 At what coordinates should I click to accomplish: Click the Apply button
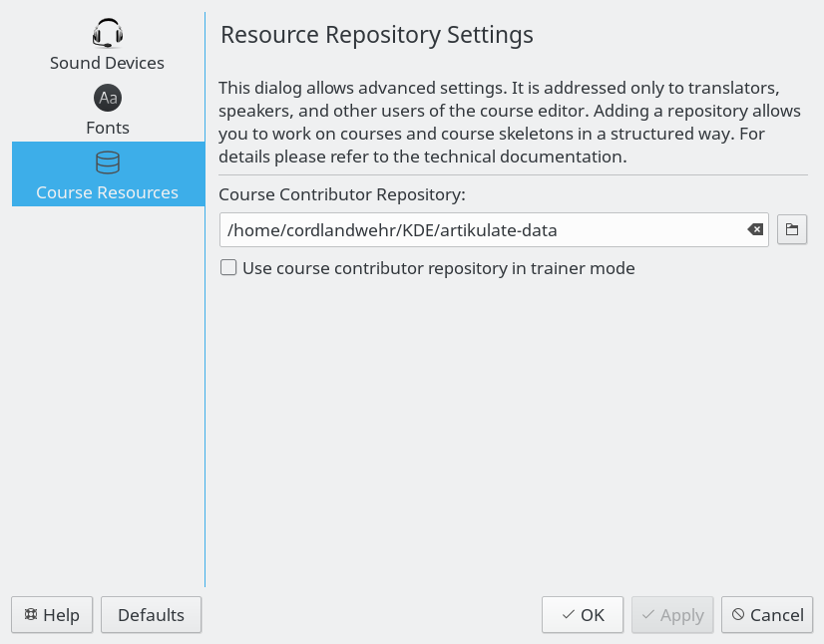pyautogui.click(x=672, y=614)
